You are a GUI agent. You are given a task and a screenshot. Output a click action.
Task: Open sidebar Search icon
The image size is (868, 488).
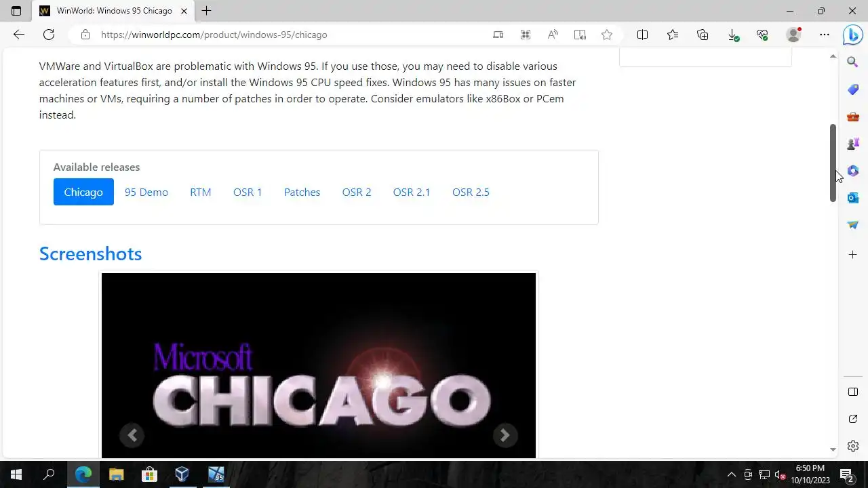(853, 62)
